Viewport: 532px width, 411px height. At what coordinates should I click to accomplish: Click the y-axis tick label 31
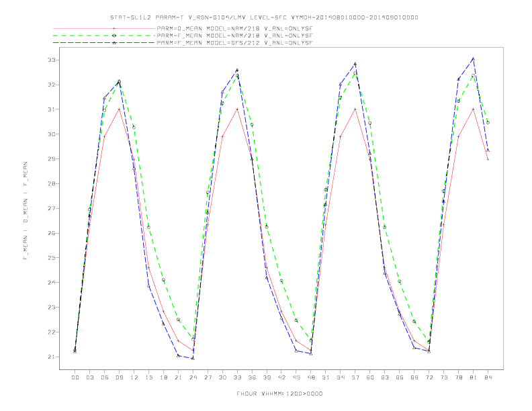(x=52, y=109)
